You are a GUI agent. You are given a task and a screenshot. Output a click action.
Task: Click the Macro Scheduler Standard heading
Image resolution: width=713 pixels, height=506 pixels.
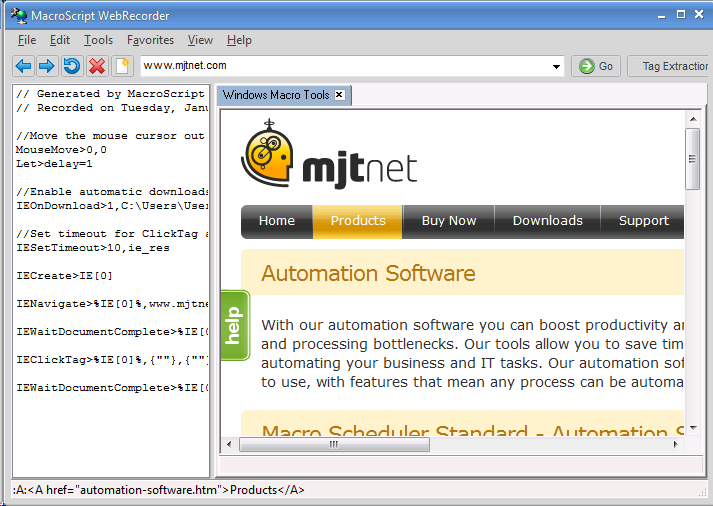[x=473, y=430]
